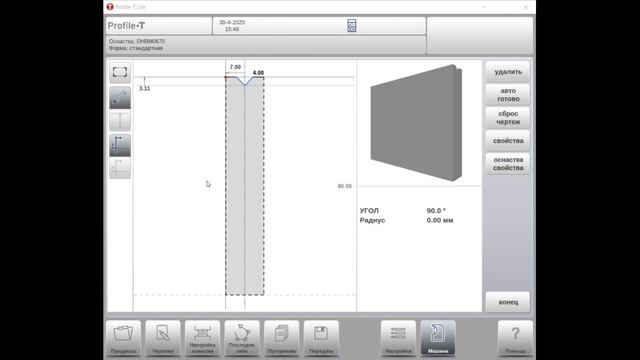Open the свойства button
The image size is (640, 360).
(508, 141)
